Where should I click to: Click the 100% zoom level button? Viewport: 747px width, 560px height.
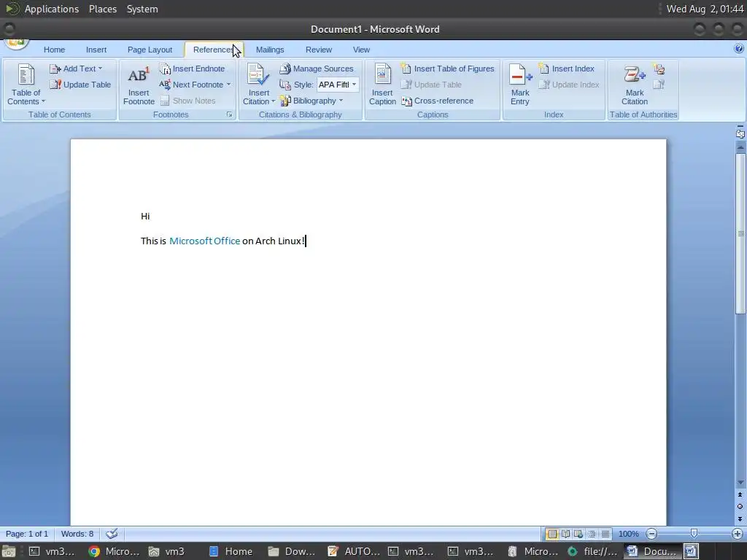tap(628, 534)
